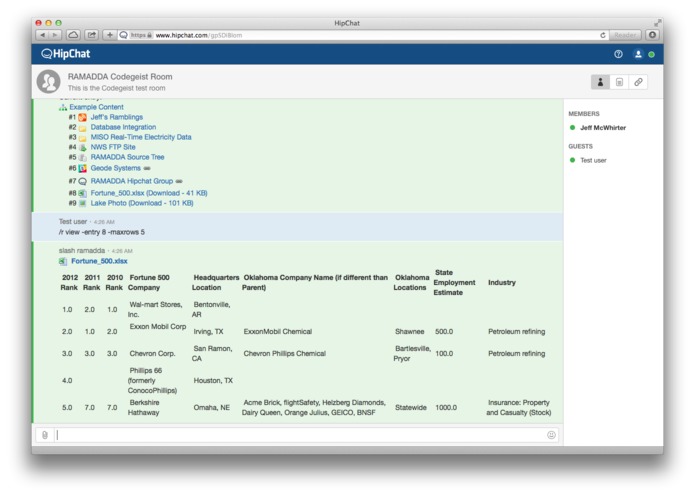Click the Wal-mart Stores, Inc. cell

155,309
